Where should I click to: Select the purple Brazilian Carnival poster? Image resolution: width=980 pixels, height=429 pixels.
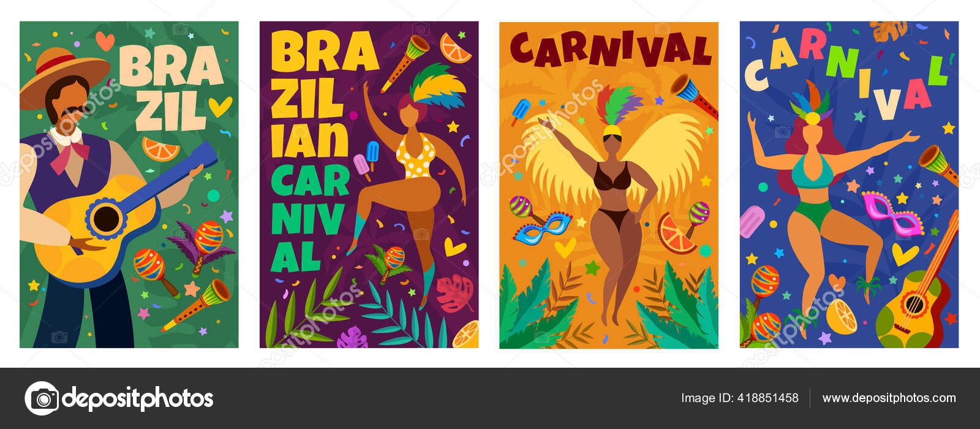[x=369, y=184]
